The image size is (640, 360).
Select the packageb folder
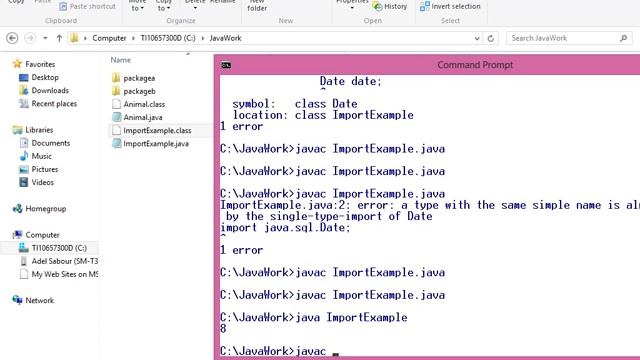(x=140, y=91)
